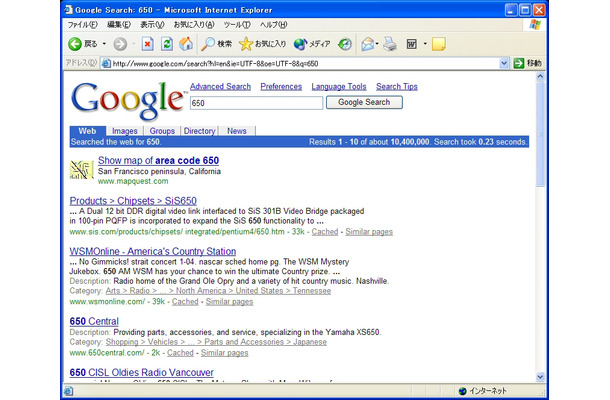Viewport: 610px width, 400px height.
Task: Open Favorites star toolbar icon
Action: tap(246, 44)
